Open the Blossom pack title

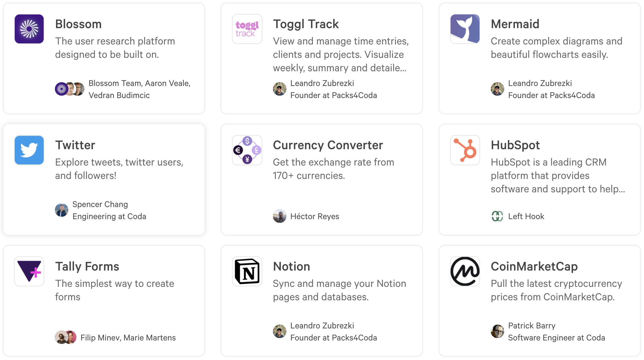[x=78, y=24]
